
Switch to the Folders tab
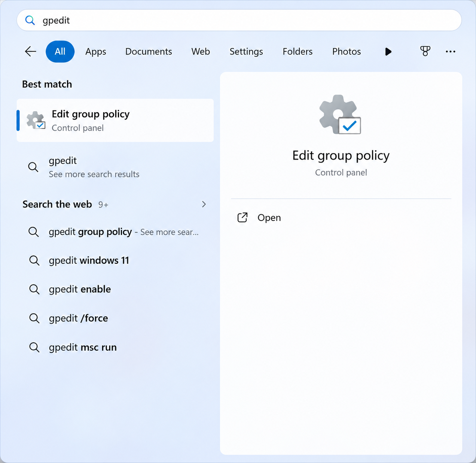point(297,51)
